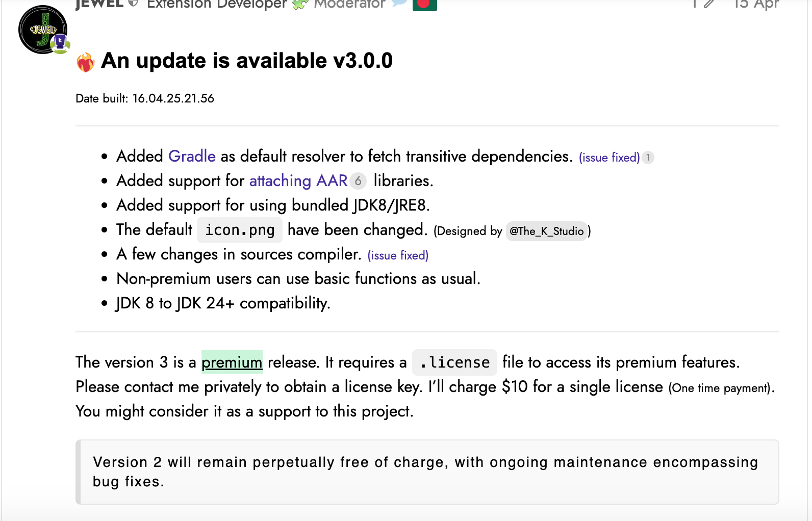Select the .license code snippet
The image size is (812, 521).
(454, 362)
